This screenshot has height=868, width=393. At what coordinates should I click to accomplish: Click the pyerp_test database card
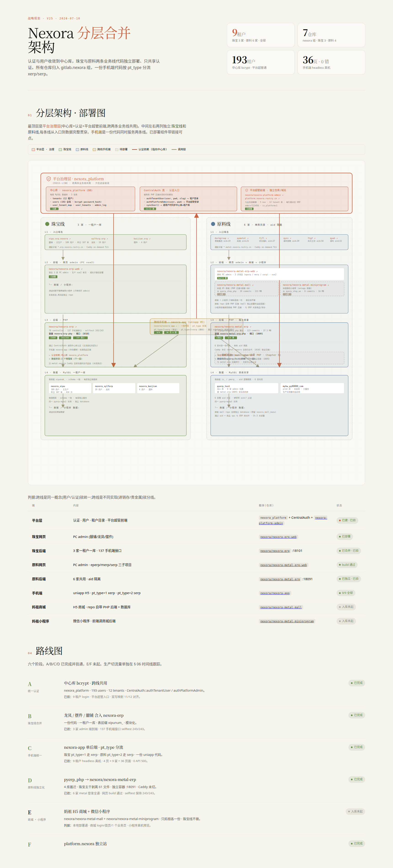[x=246, y=388]
